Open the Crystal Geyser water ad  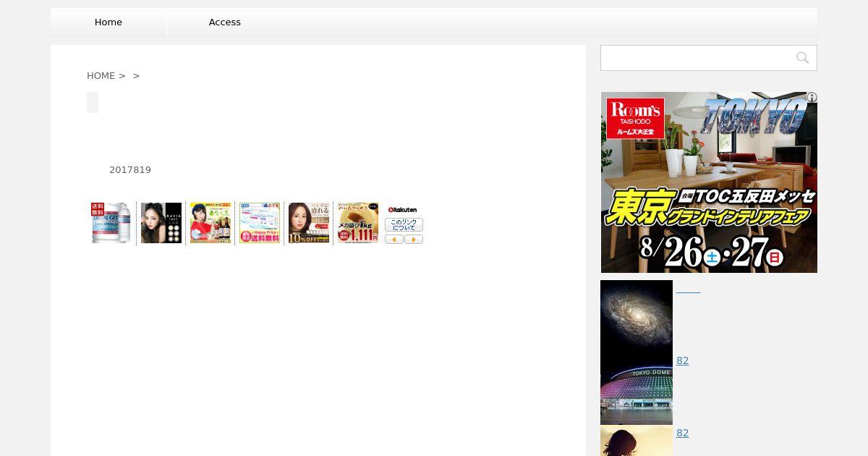pyautogui.click(x=111, y=223)
